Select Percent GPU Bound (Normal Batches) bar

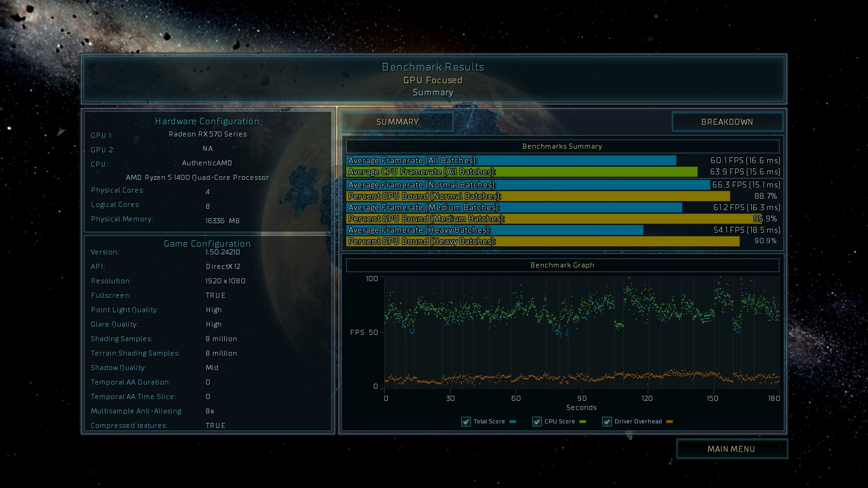[x=538, y=196]
